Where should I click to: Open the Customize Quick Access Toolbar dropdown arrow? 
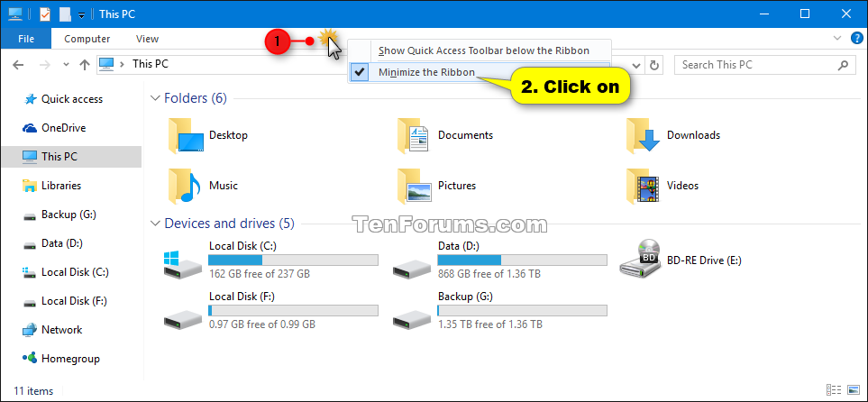[x=81, y=15]
